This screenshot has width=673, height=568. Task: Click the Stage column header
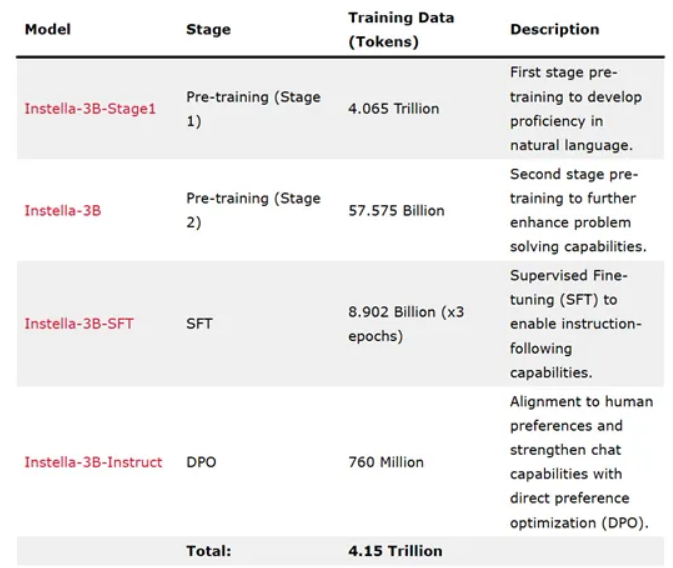(x=208, y=29)
